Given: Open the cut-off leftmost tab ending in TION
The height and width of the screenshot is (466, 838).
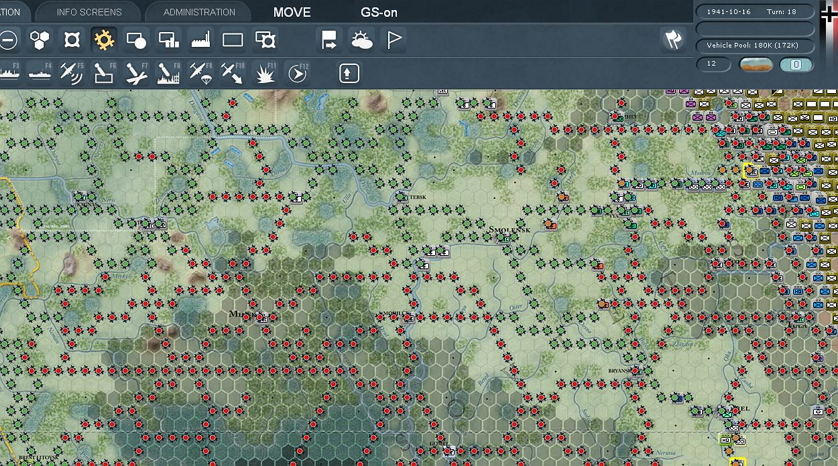Looking at the screenshot, I should pyautogui.click(x=12, y=12).
